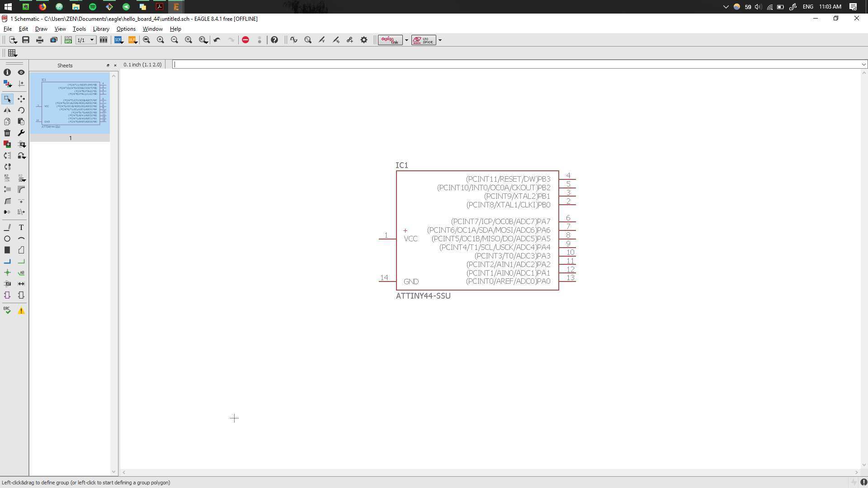Open the Library menu

click(x=101, y=29)
